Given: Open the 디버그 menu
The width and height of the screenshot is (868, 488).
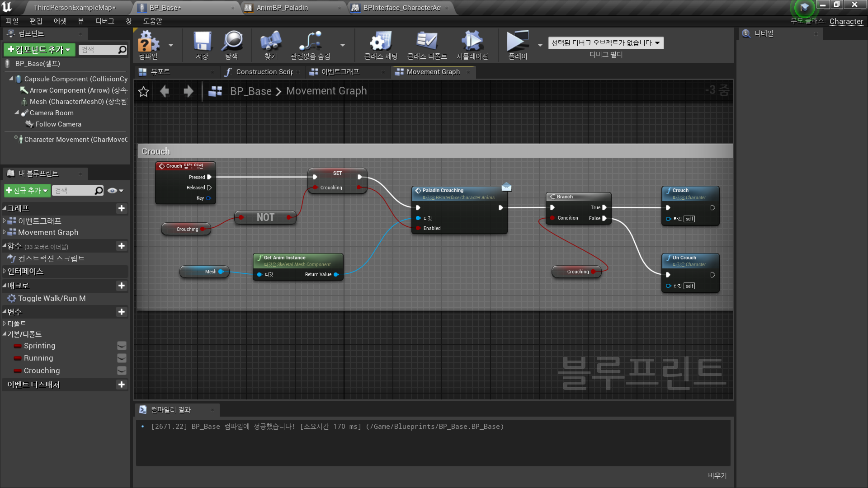Looking at the screenshot, I should pos(104,21).
